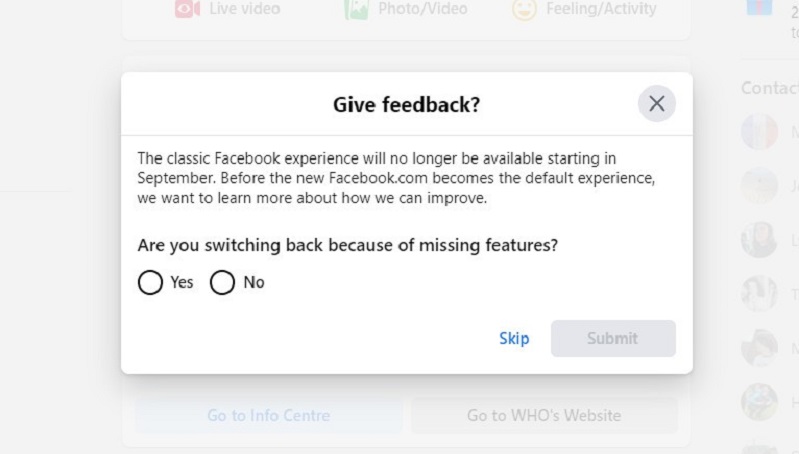Close the Give feedback dialog with X
Viewport: 799px width, 454px height.
point(656,103)
